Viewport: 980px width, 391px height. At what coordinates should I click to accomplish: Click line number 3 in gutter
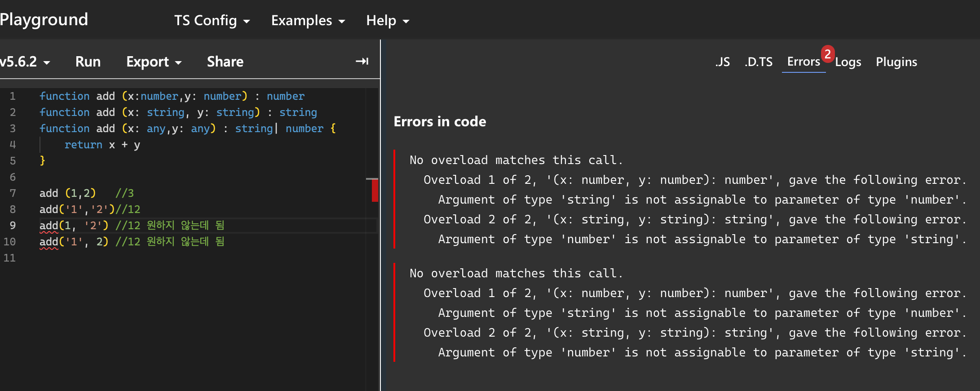tap(13, 128)
